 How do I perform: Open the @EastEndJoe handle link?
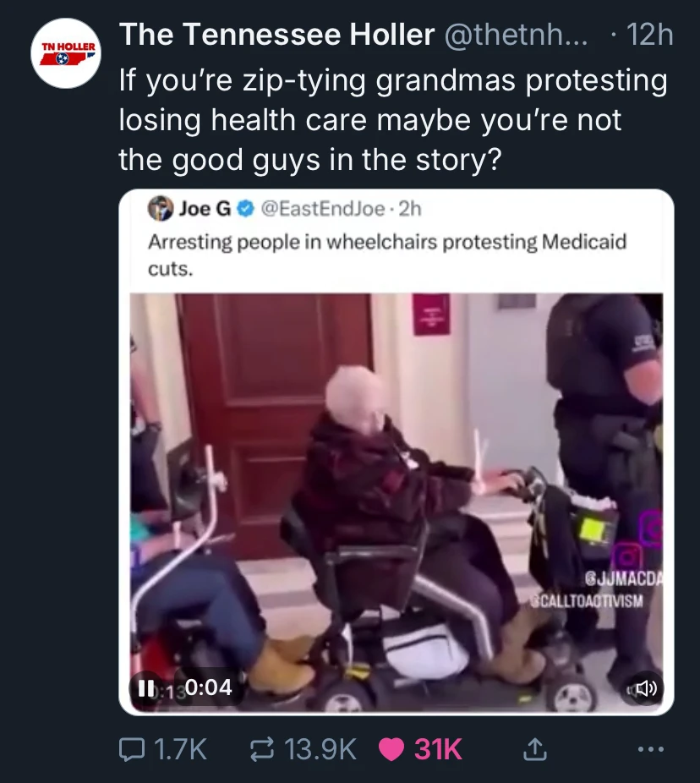323,209
